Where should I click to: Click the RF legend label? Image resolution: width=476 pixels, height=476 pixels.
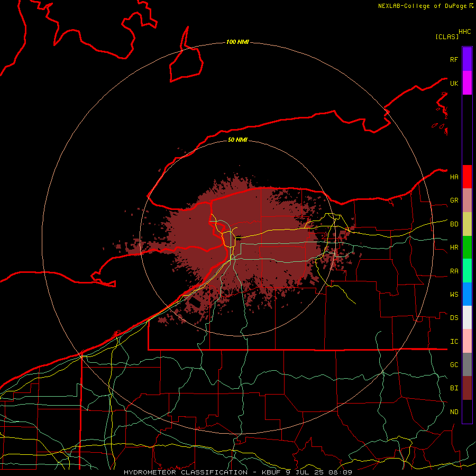[454, 59]
